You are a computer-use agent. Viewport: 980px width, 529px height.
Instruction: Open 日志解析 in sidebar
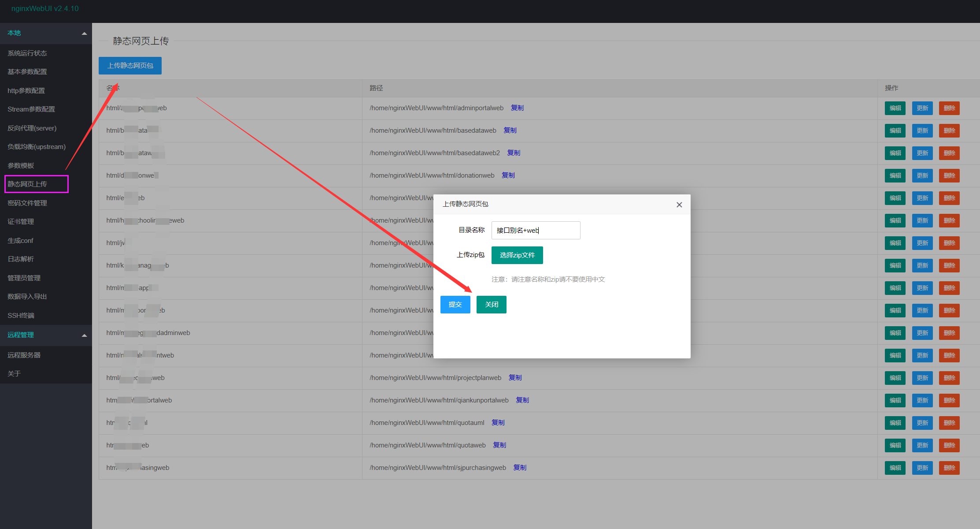[21, 259]
